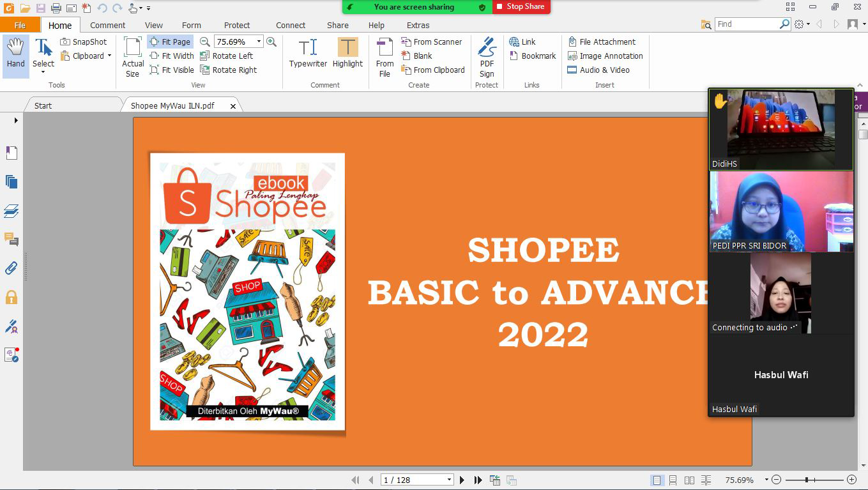This screenshot has width=868, height=490.
Task: Open the PDF Sign tool
Action: (x=487, y=57)
